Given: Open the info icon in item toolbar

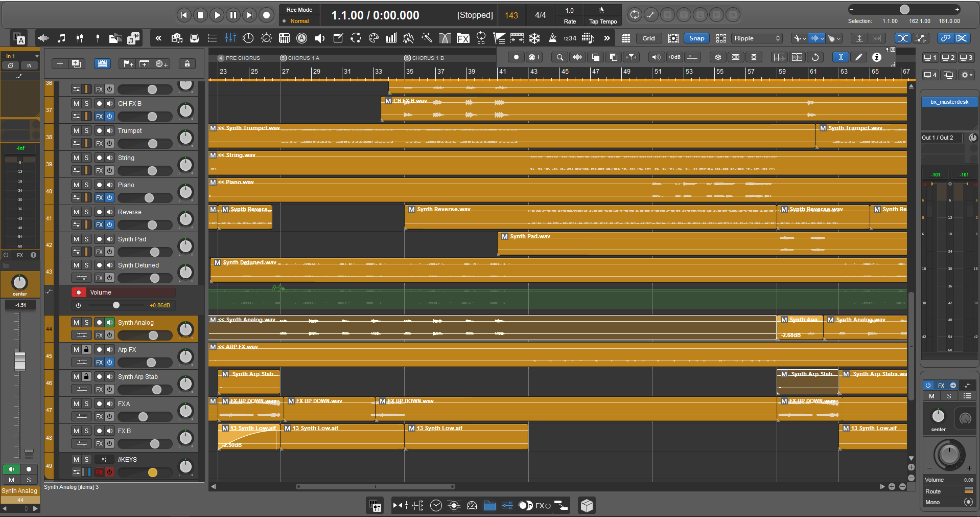Looking at the screenshot, I should 877,57.
